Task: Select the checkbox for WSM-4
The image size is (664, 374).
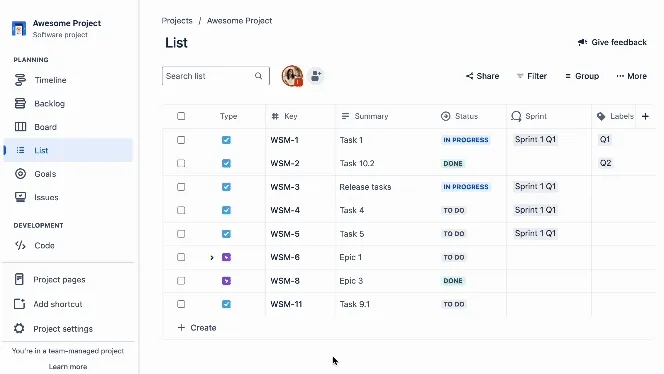Action: [x=181, y=210]
